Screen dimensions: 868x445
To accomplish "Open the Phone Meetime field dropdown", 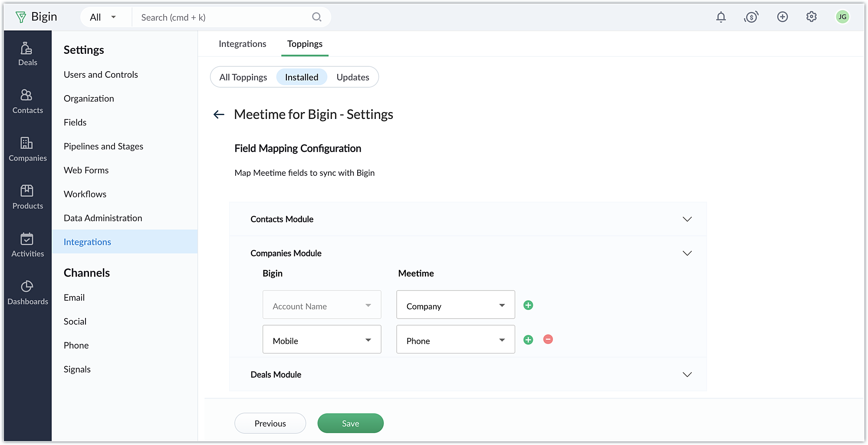I will coord(456,340).
